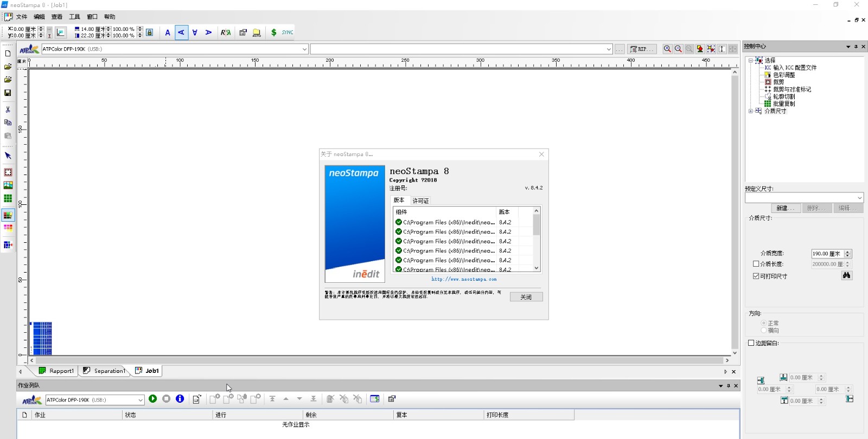The width and height of the screenshot is (868, 439).
Task: Choose the upright A orientation icon
Action: [x=168, y=33]
